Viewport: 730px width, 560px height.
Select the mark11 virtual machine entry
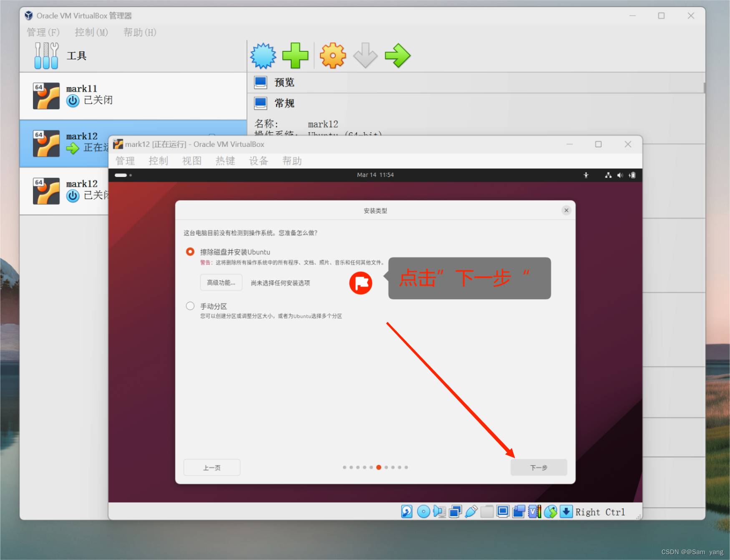pyautogui.click(x=133, y=96)
